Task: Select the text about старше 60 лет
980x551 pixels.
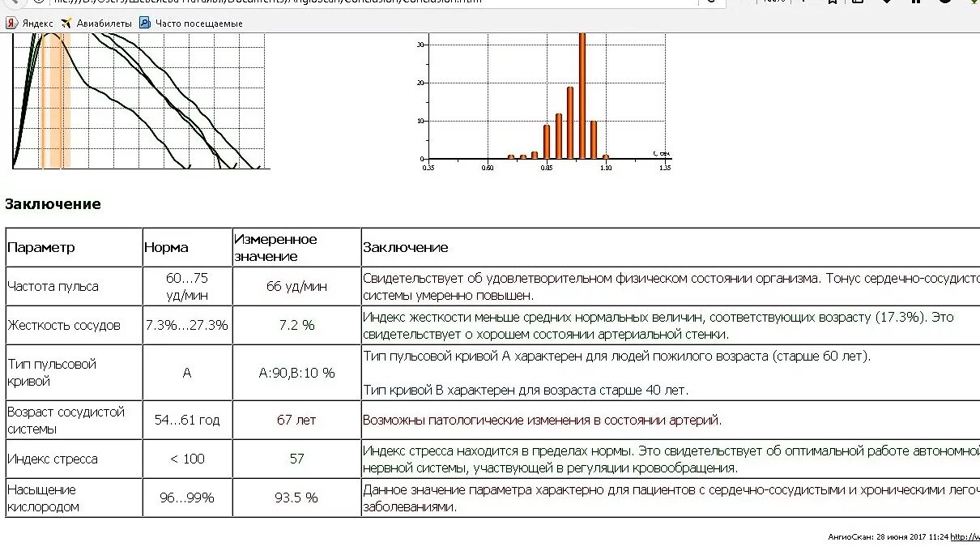Action: click(x=616, y=357)
